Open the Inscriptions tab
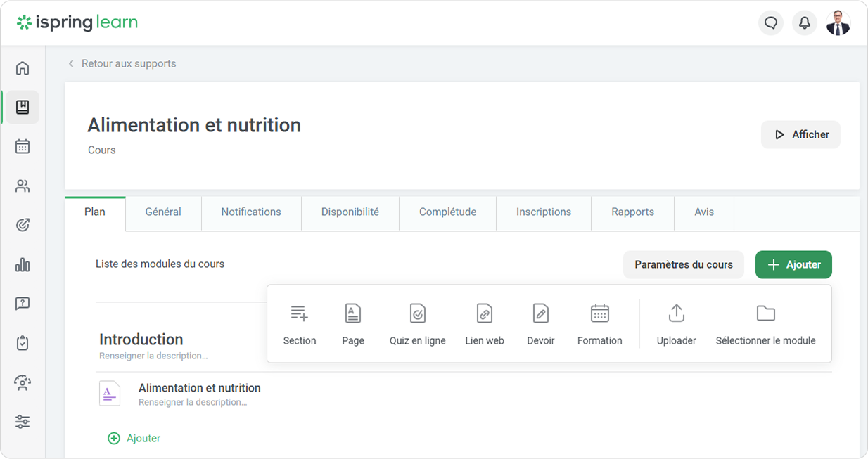 tap(544, 212)
